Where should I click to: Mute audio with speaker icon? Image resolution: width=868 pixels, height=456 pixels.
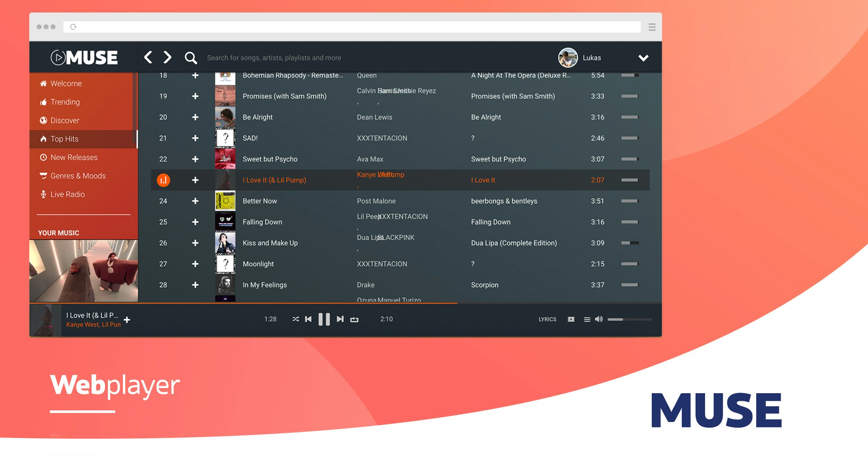point(598,319)
